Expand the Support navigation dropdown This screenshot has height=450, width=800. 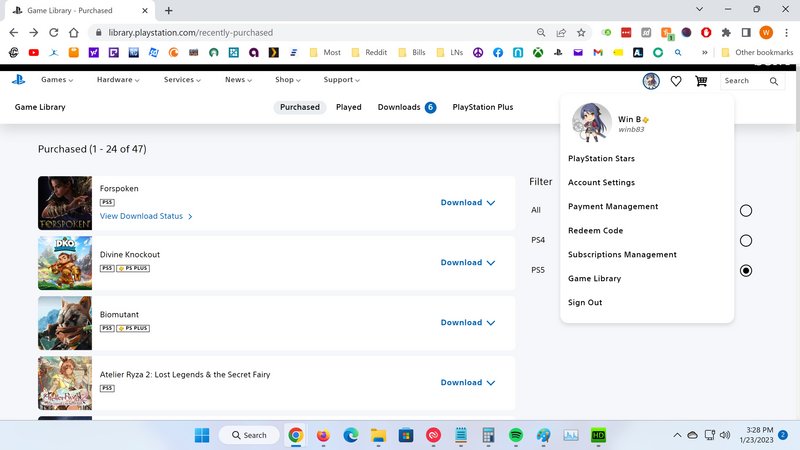tap(341, 80)
